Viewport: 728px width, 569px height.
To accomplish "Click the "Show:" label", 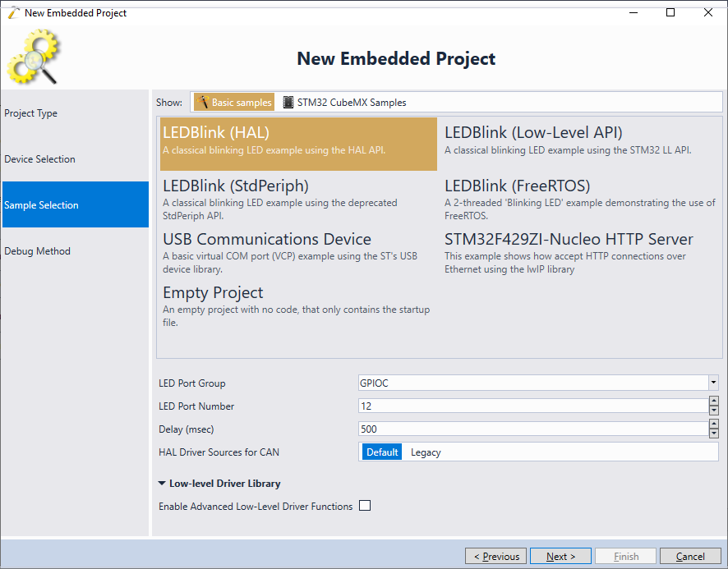I will 169,102.
